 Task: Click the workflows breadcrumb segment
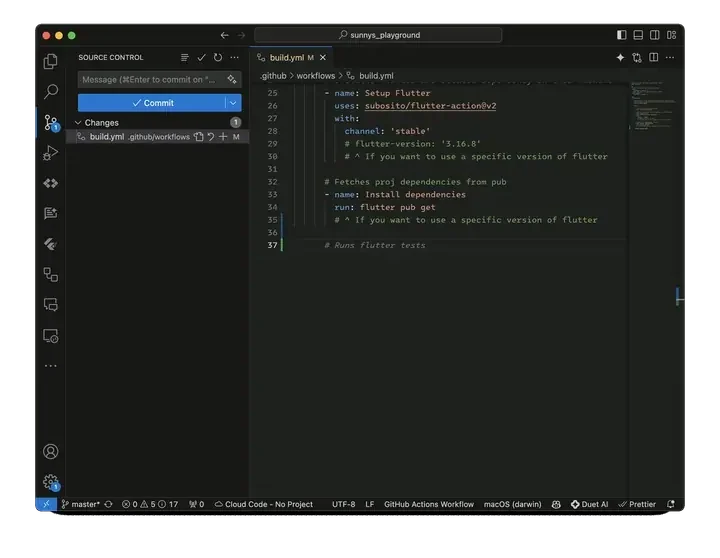pyautogui.click(x=315, y=76)
